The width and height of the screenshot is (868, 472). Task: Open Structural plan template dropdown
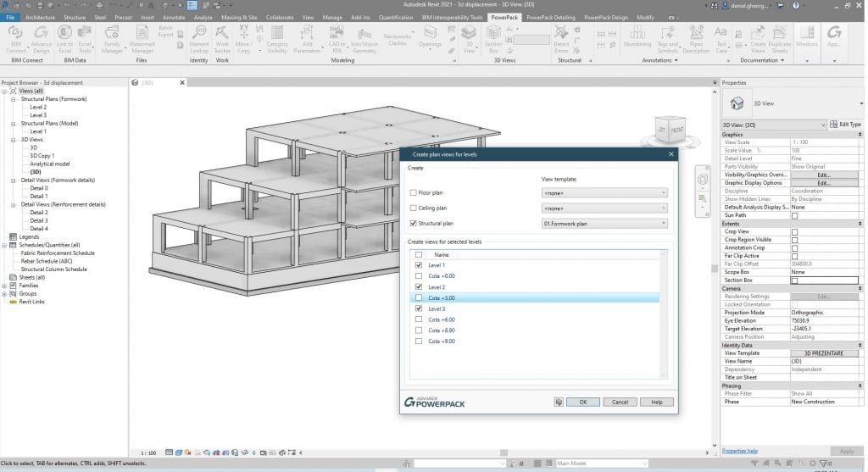click(604, 224)
